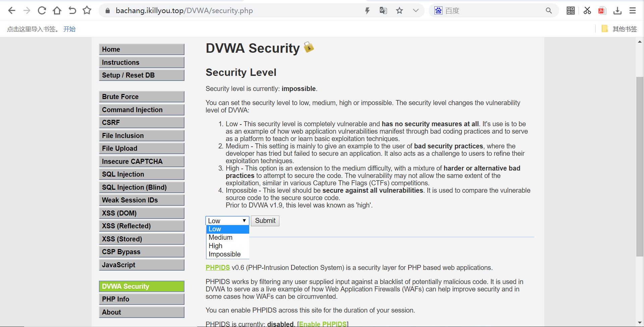
Task: Open Setup / Reset DB
Action: pos(142,75)
